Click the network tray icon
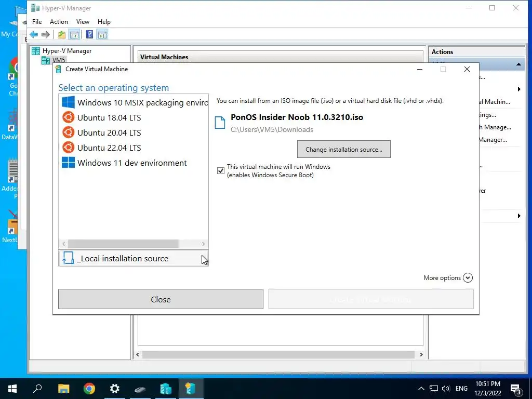 point(434,389)
